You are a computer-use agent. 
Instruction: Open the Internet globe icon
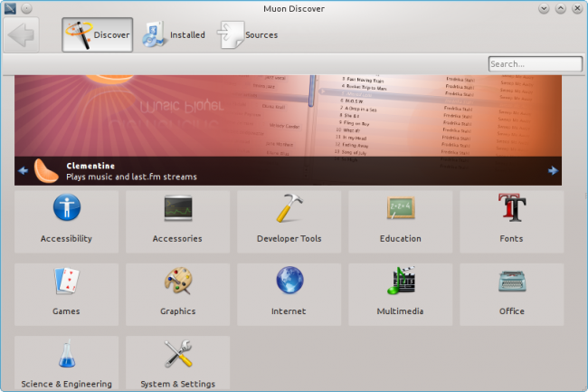[289, 280]
